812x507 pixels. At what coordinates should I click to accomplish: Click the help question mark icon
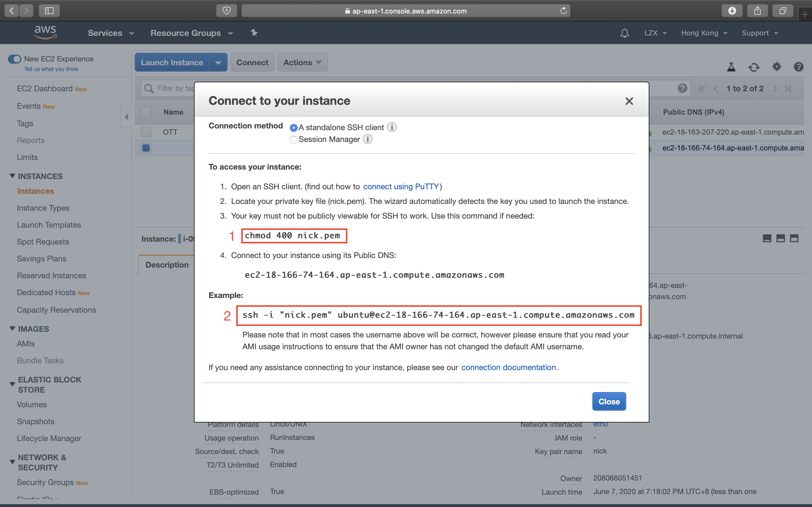click(x=798, y=67)
